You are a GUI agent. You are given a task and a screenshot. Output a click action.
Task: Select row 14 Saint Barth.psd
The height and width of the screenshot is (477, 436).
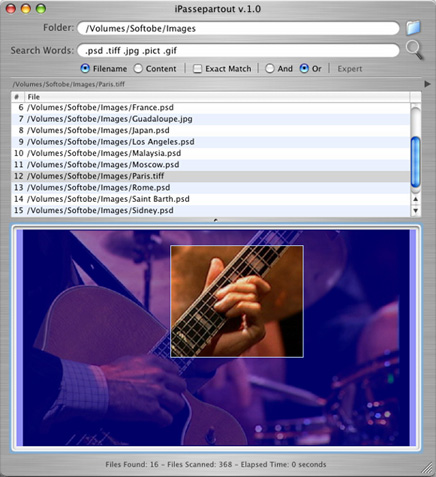coord(211,199)
